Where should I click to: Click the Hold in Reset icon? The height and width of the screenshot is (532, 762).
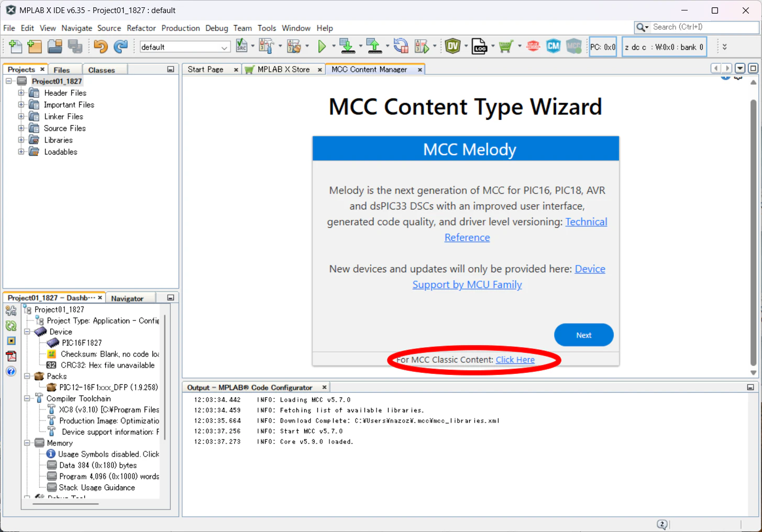coord(401,46)
